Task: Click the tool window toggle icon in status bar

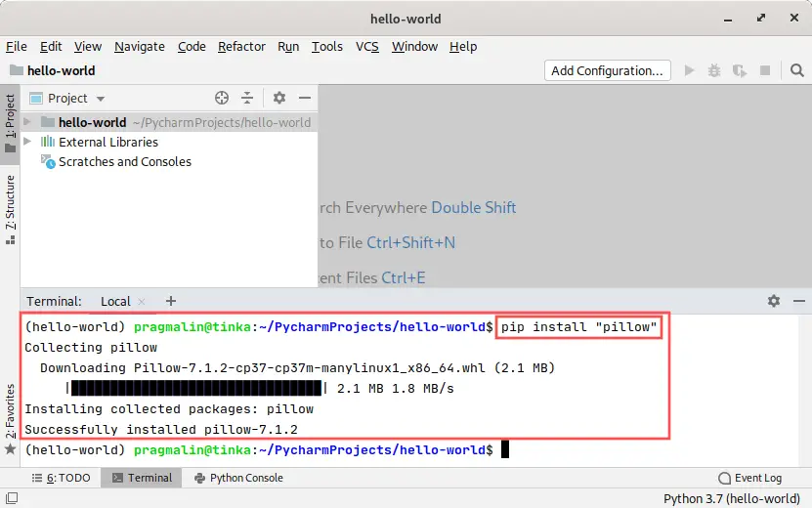Action: pyautogui.click(x=12, y=498)
